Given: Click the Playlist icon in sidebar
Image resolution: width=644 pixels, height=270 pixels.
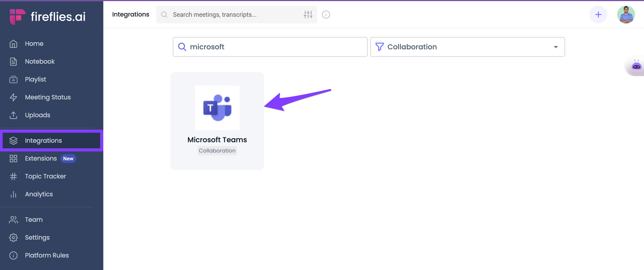Looking at the screenshot, I should 13,80.
